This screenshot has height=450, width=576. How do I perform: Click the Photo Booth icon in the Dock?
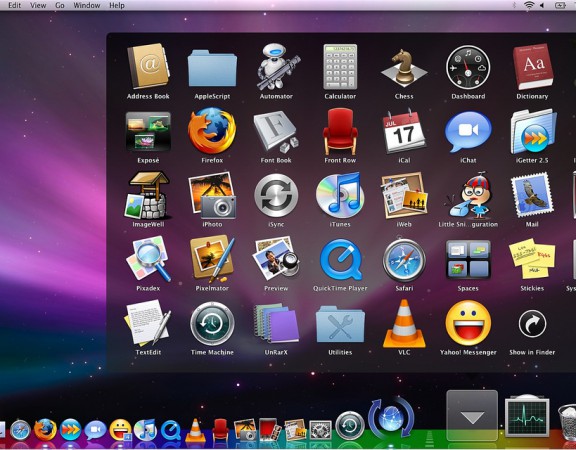[x=270, y=429]
